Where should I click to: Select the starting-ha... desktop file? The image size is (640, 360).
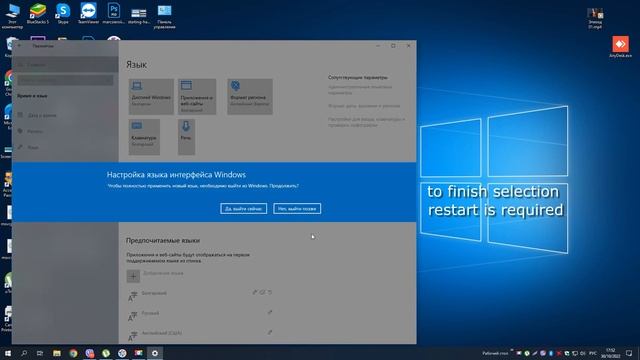point(139,16)
